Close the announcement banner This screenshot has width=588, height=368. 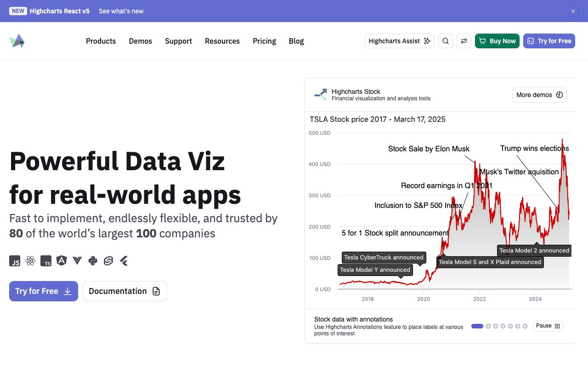(573, 11)
